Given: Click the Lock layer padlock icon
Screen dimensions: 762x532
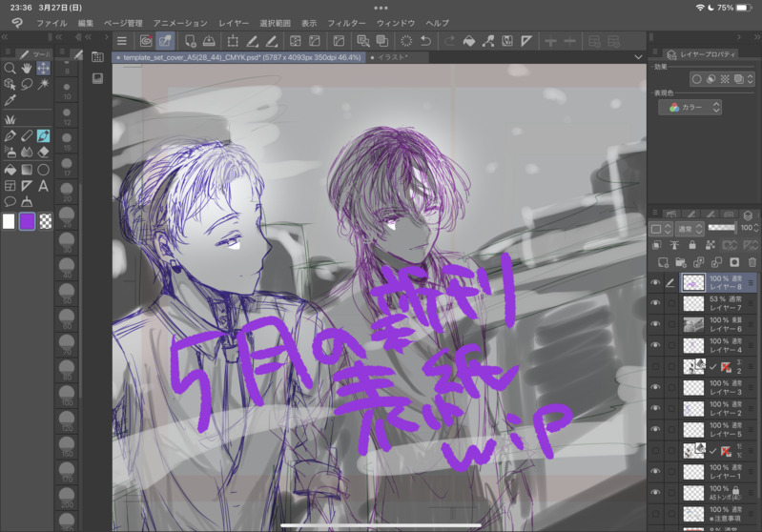Looking at the screenshot, I should [692, 245].
